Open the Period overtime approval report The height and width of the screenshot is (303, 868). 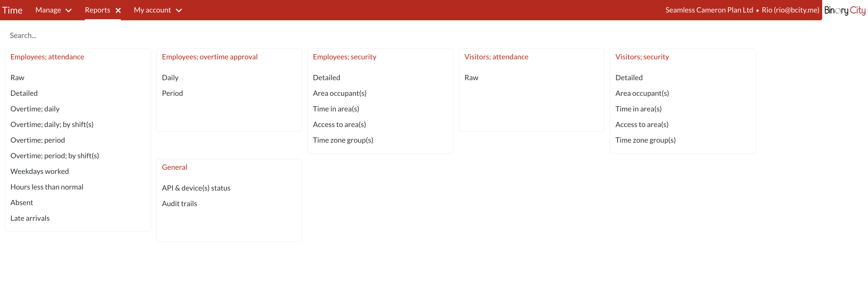tap(172, 93)
